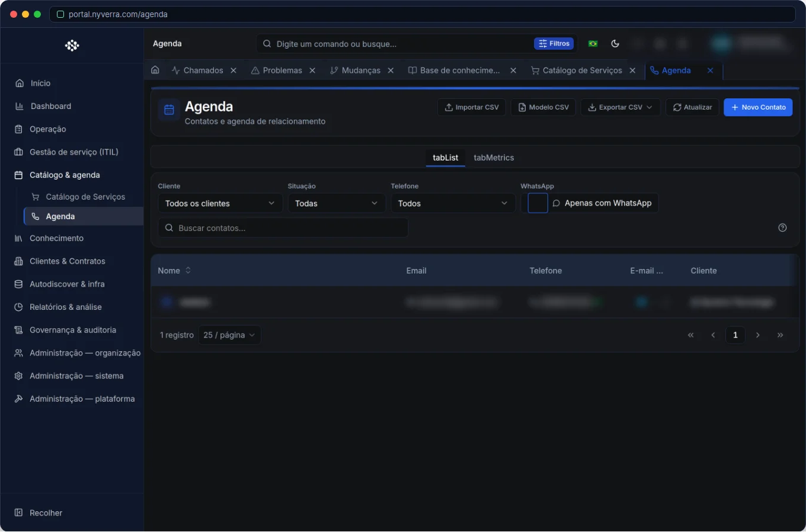Image resolution: width=806 pixels, height=532 pixels.
Task: Jump to last page arrow
Action: [x=780, y=335]
